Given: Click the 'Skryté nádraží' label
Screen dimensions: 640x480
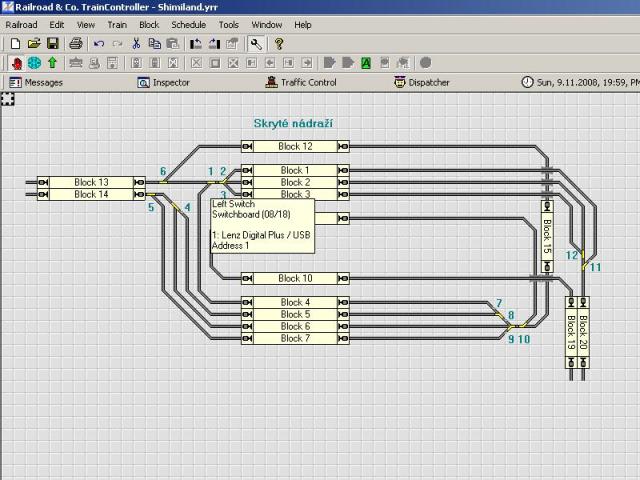Looking at the screenshot, I should pos(293,123).
